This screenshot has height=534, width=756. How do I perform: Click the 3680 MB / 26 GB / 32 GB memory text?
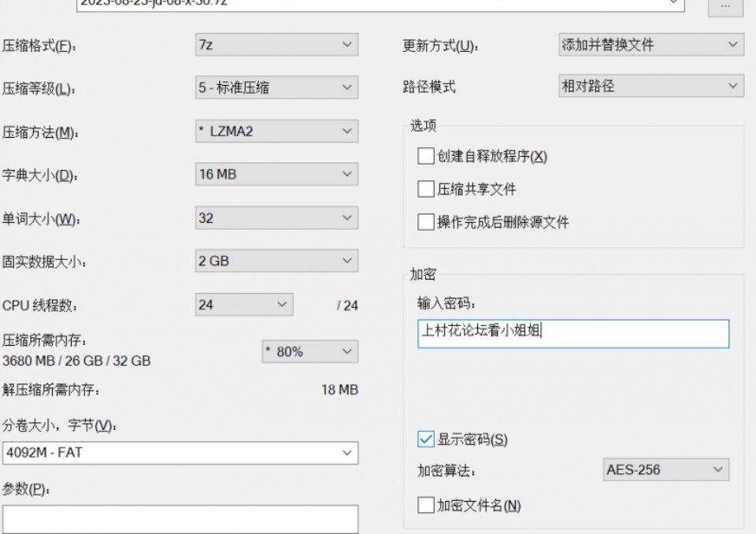pos(76,361)
